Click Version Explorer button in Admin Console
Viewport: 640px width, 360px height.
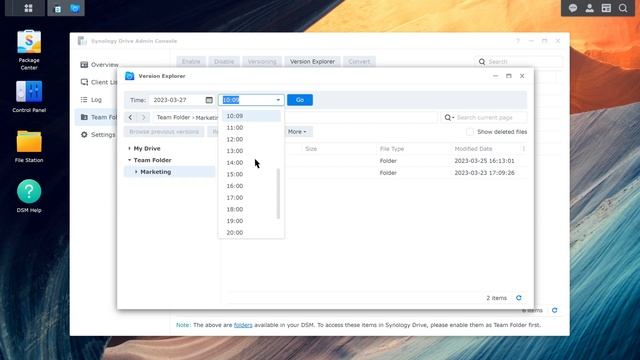(x=312, y=62)
